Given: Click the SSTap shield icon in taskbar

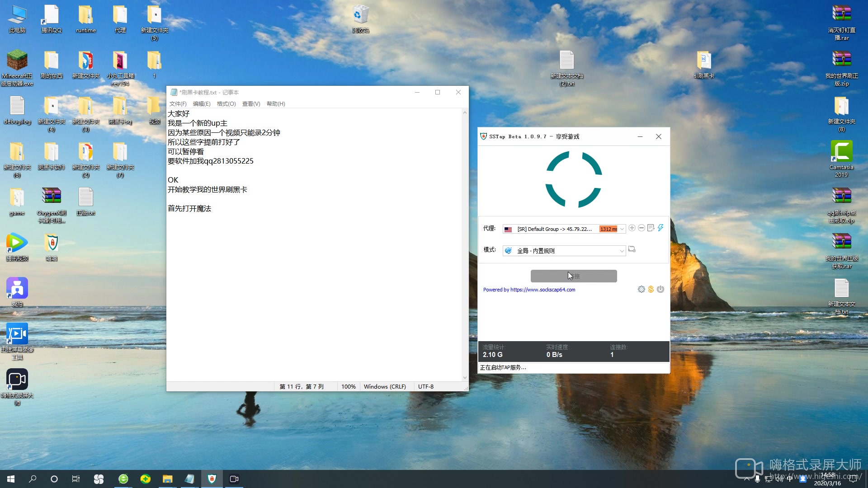Looking at the screenshot, I should (212, 479).
